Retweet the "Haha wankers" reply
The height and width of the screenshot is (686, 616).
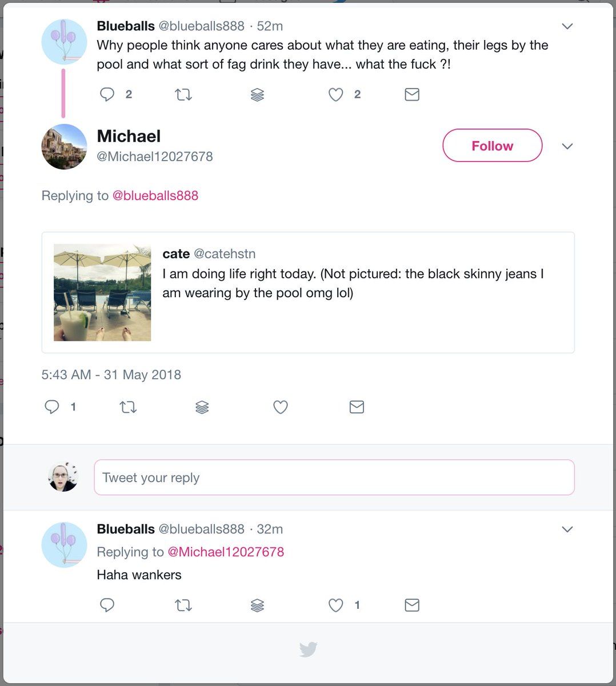click(183, 605)
